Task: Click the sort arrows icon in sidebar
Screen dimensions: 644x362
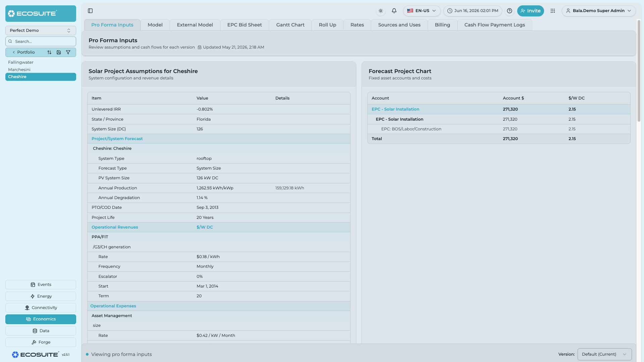Action: coord(49,52)
